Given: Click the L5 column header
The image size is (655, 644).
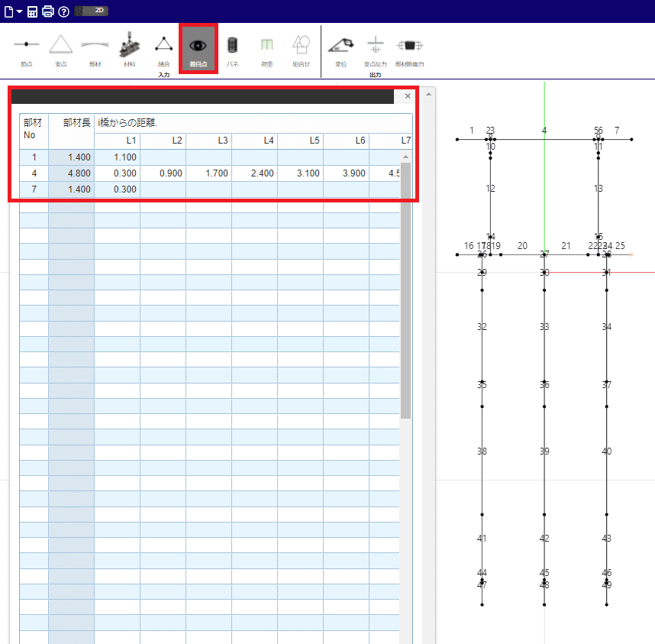Looking at the screenshot, I should click(300, 141).
